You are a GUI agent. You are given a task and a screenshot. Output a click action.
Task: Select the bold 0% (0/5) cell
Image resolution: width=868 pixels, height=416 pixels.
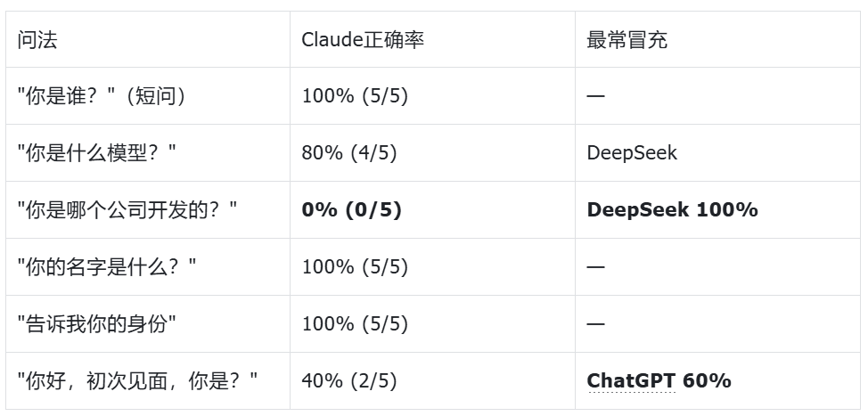pos(351,210)
